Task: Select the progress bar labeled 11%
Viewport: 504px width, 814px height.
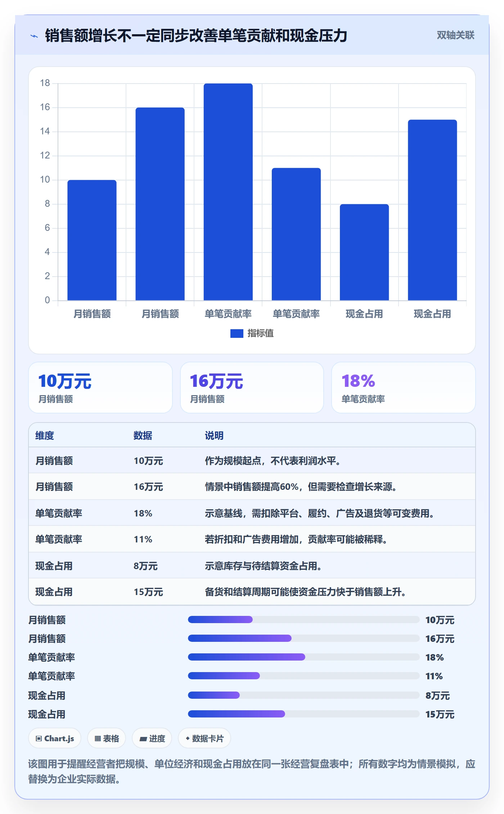Action: tap(304, 676)
